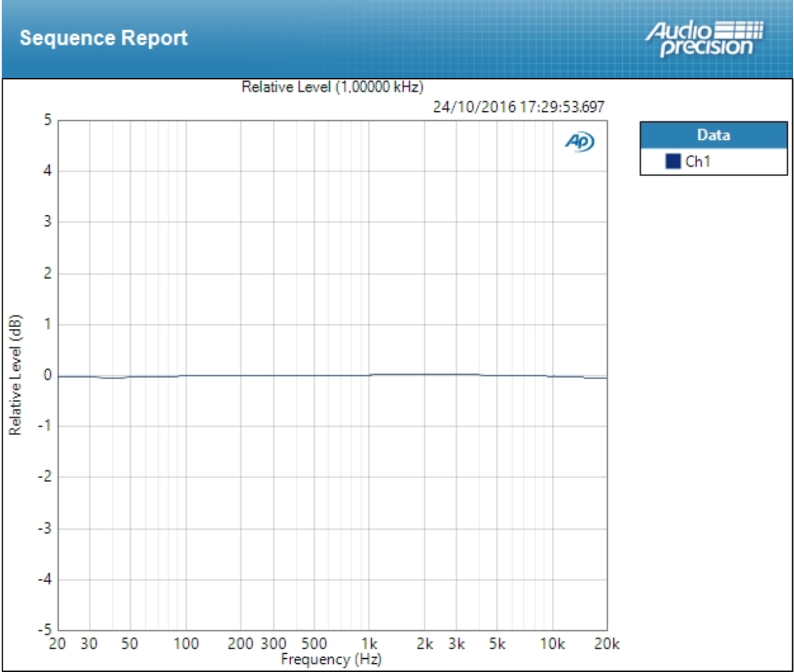Click the -3 dB tick label on level axis
Screen dimensions: 794x672
45,528
